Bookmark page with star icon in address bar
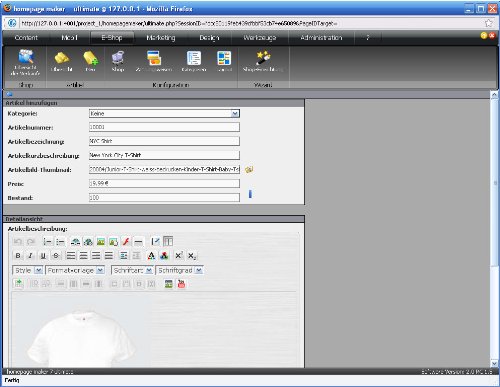The height and width of the screenshot is (387, 500). click(488, 23)
